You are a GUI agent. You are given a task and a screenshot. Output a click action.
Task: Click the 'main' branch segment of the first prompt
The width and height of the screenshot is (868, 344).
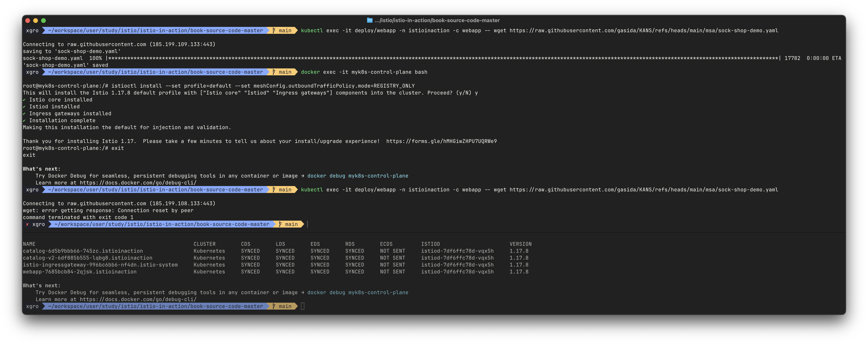tap(282, 31)
